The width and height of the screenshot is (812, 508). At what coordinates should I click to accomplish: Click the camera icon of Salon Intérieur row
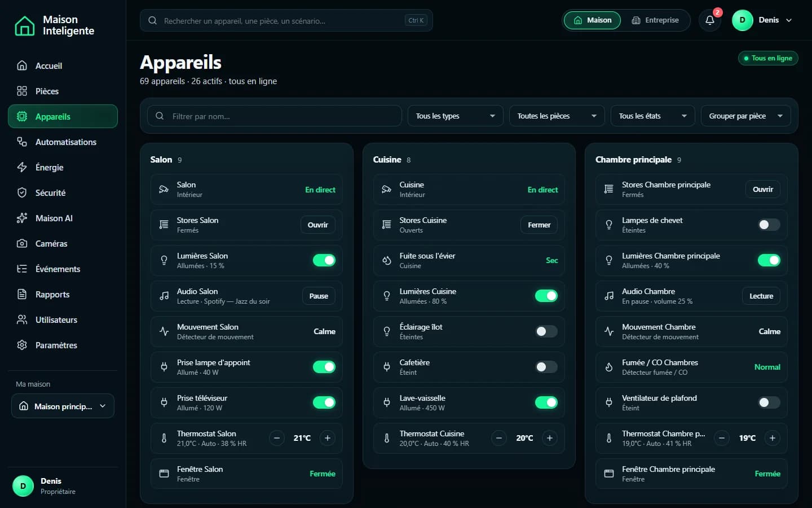click(164, 190)
